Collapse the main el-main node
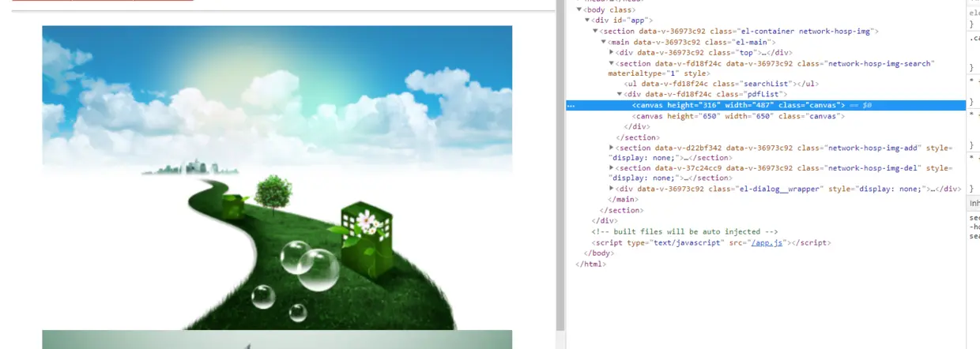980x349 pixels. (x=604, y=42)
